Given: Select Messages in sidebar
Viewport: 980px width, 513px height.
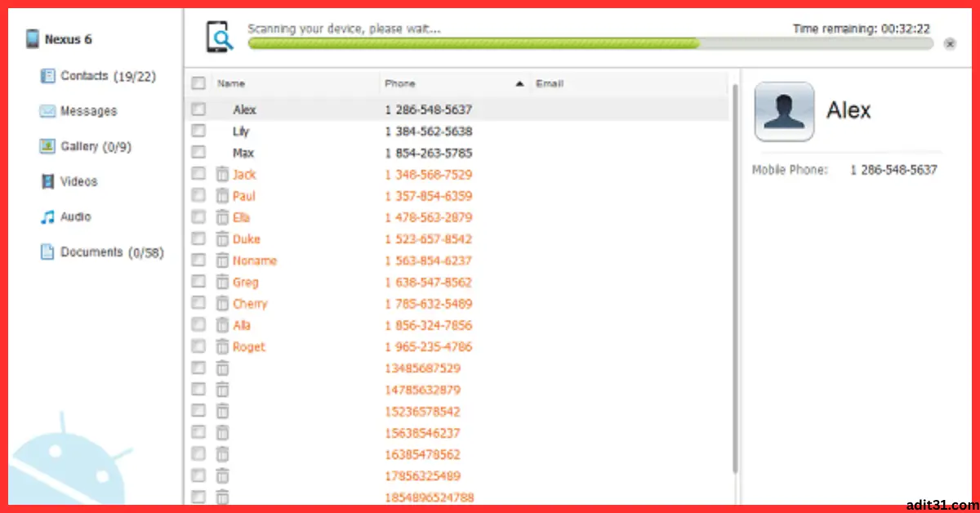Looking at the screenshot, I should (x=89, y=111).
